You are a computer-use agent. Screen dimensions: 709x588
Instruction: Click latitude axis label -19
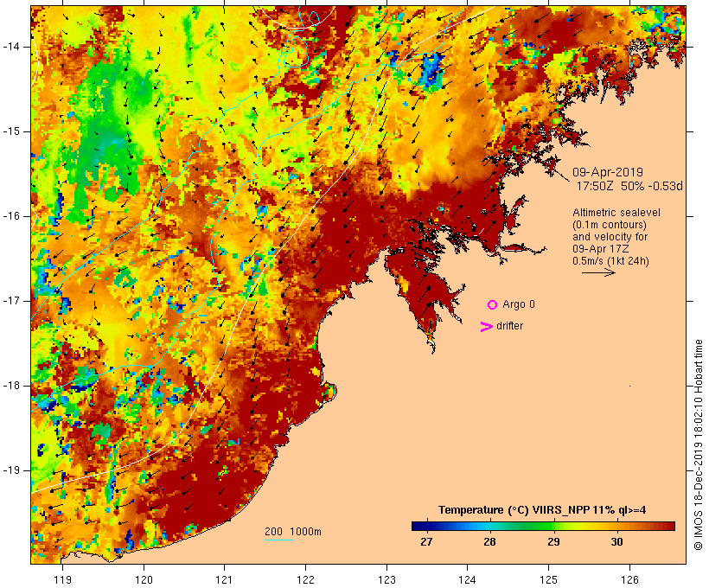tap(11, 470)
